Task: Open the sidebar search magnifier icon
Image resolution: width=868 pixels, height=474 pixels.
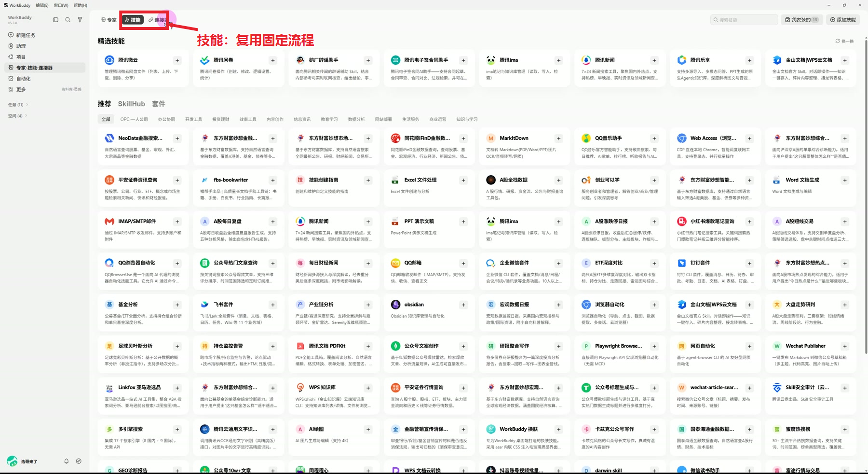Action: tap(68, 20)
